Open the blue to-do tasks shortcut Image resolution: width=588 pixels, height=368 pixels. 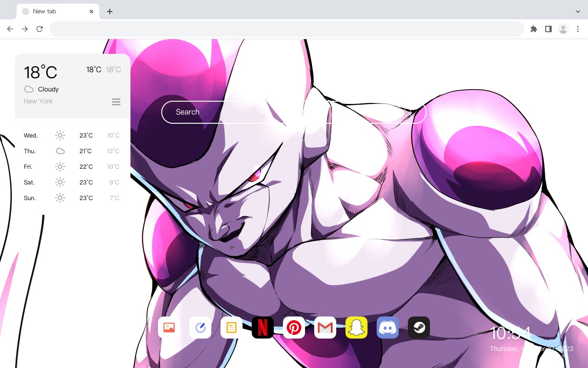tap(200, 328)
